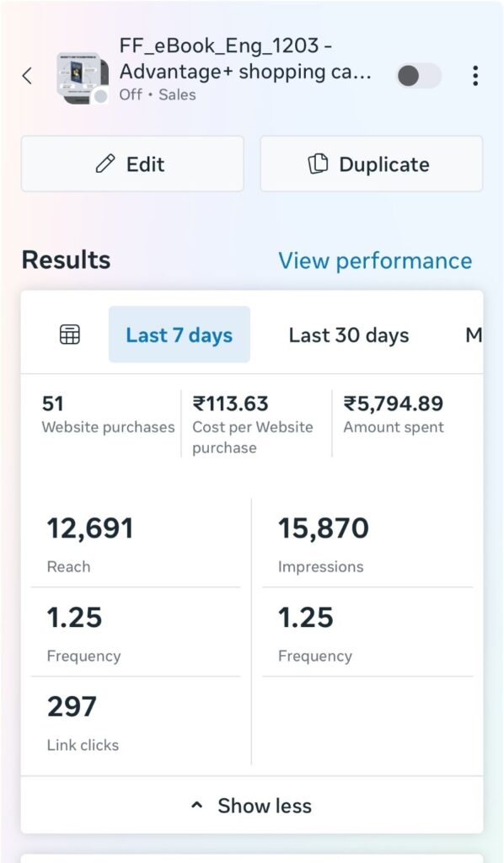
Task: Select the partially visible M tab
Action: point(473,335)
